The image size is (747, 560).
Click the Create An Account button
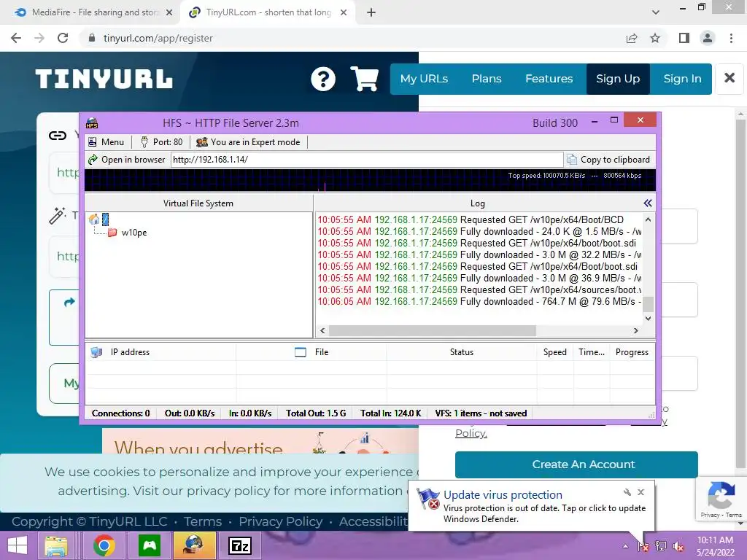[576, 464]
